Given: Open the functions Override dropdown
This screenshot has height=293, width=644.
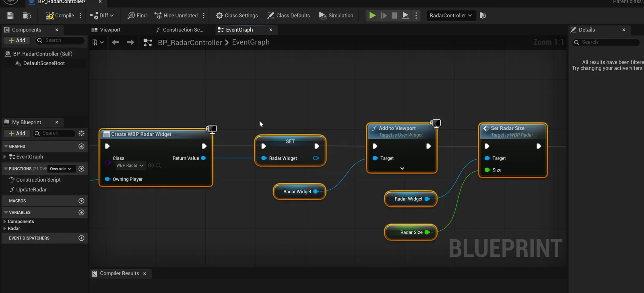Looking at the screenshot, I should (x=61, y=169).
